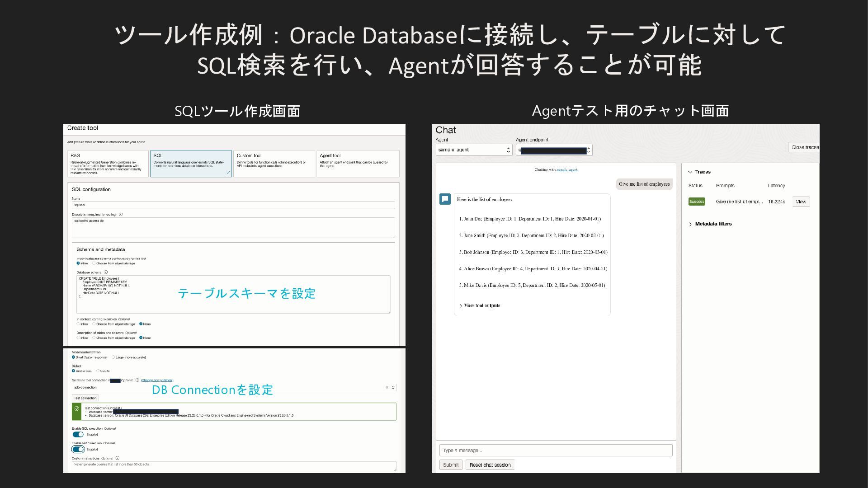Click the Success status badge in Traces
Screen dimensions: 868x488
pyautogui.click(x=697, y=202)
